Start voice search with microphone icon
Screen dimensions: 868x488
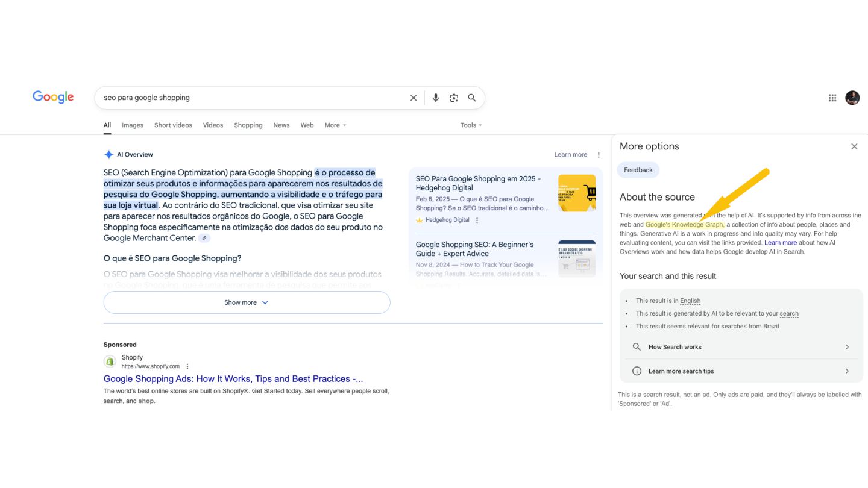point(436,98)
